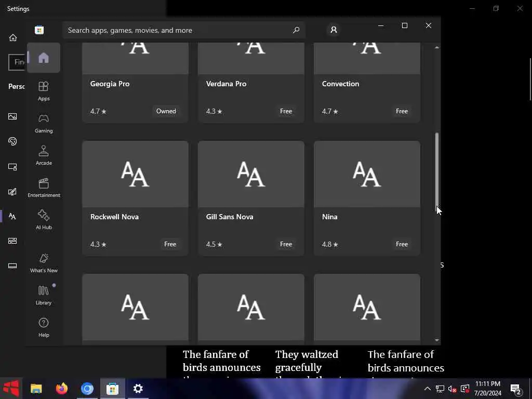Open Arcade section in Store sidebar
Viewport: 532px width, 399px height.
coord(44,156)
